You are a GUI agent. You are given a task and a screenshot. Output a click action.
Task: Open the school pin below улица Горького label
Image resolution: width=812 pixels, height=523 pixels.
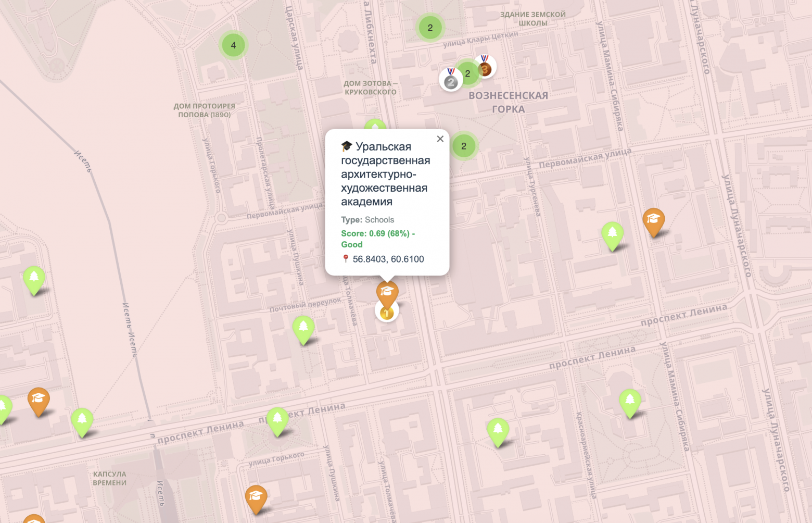point(256,499)
